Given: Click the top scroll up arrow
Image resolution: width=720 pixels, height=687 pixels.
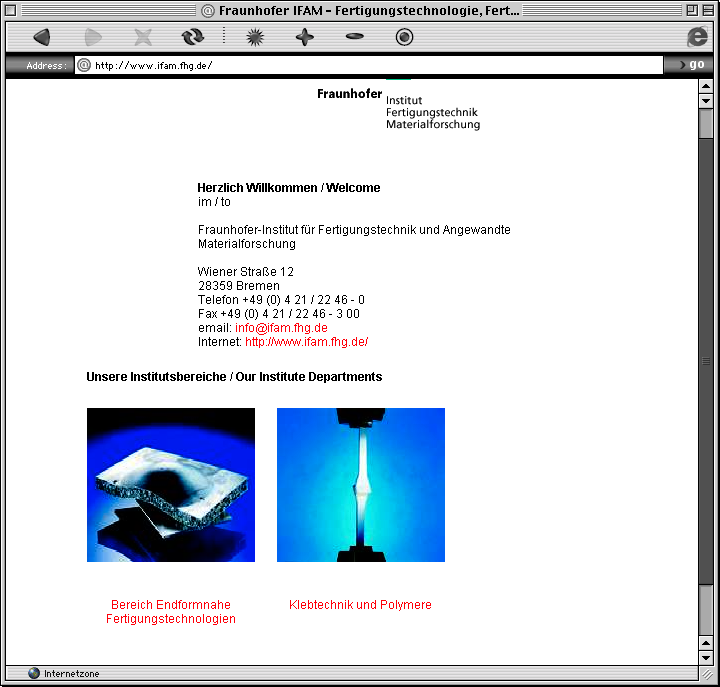Looking at the screenshot, I should click(706, 86).
